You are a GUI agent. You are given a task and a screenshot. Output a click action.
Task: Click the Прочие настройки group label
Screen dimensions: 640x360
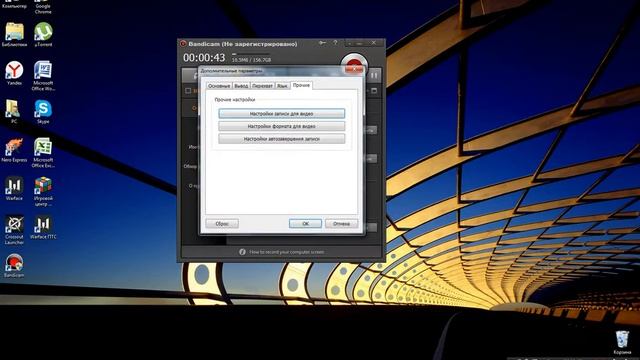pyautogui.click(x=235, y=100)
